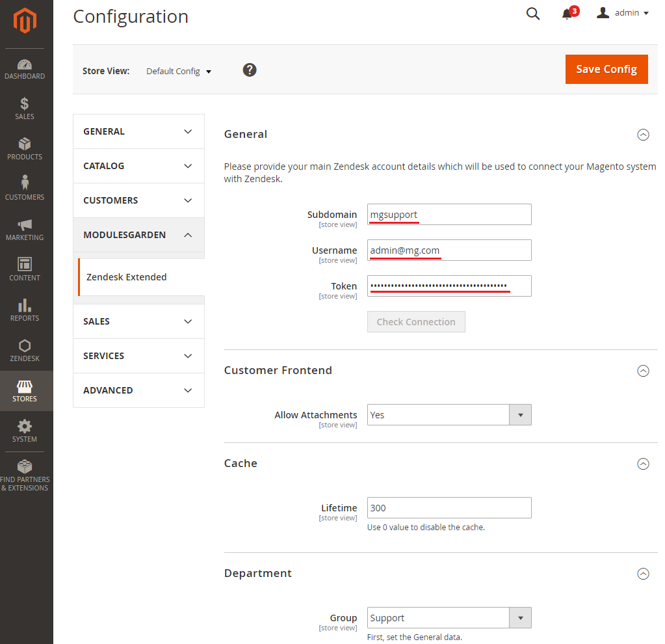This screenshot has width=665, height=644.
Task: Click the Magento logo in sidebar
Action: [x=25, y=20]
